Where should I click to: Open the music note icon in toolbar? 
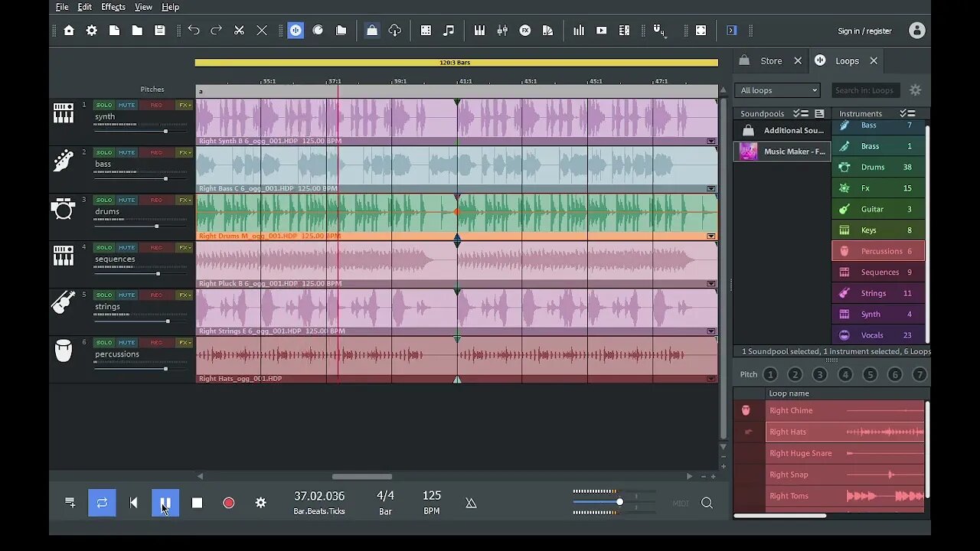(449, 31)
